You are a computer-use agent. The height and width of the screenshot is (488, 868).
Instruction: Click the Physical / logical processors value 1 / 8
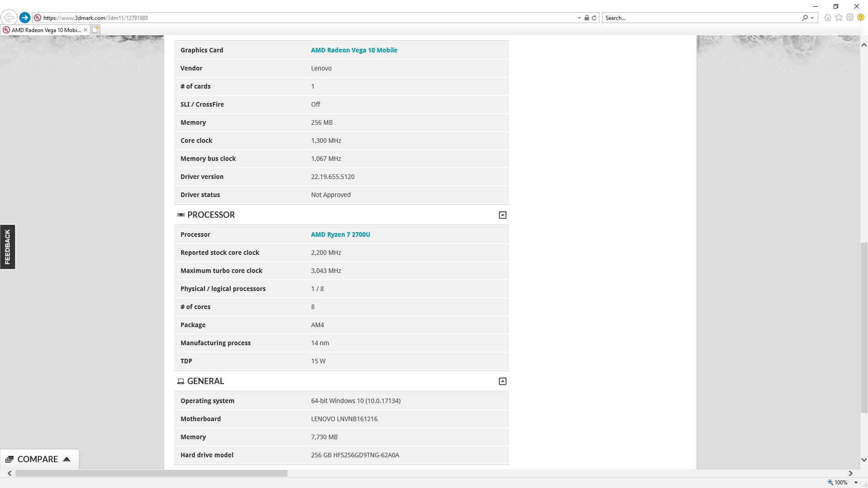(317, 289)
